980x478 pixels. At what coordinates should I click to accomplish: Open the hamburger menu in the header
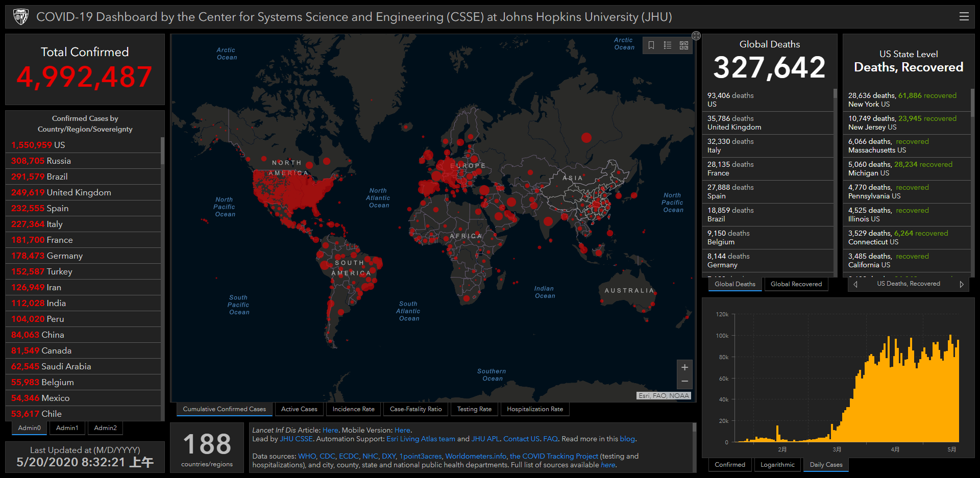(964, 17)
